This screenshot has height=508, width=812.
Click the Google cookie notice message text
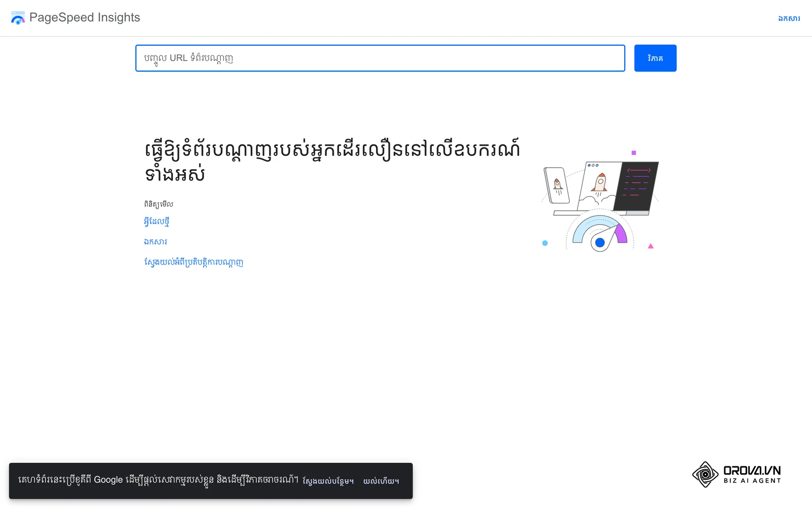[x=158, y=480]
